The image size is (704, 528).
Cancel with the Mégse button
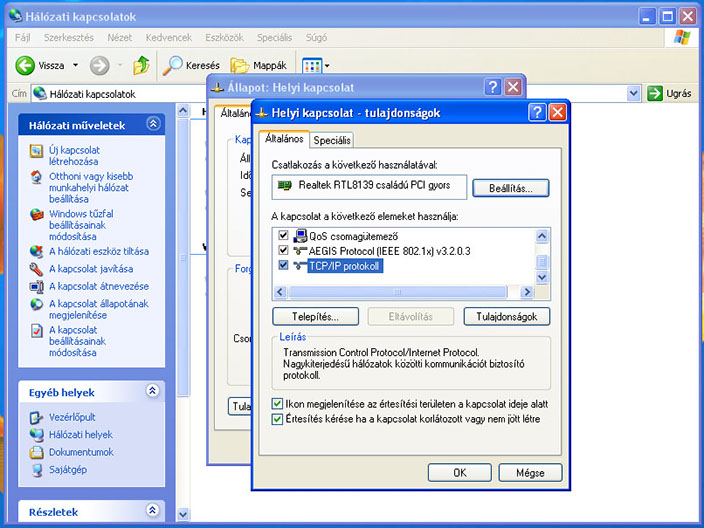[x=530, y=473]
